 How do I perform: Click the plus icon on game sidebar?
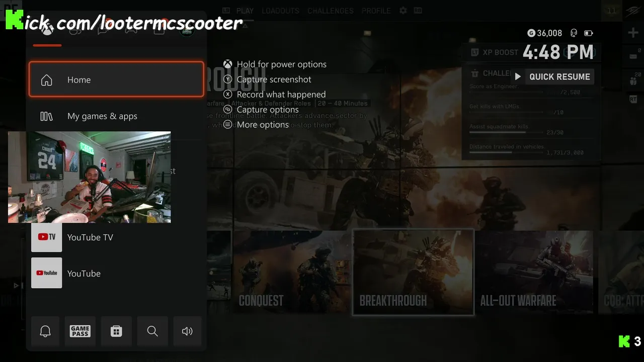click(633, 33)
